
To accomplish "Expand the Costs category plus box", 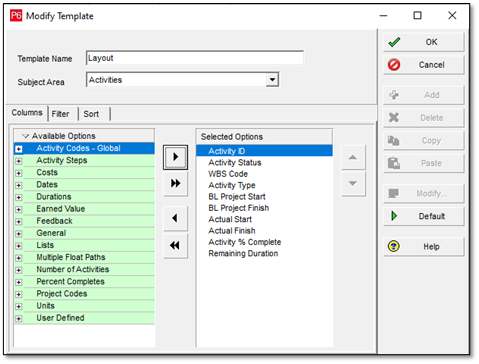I will 19,173.
